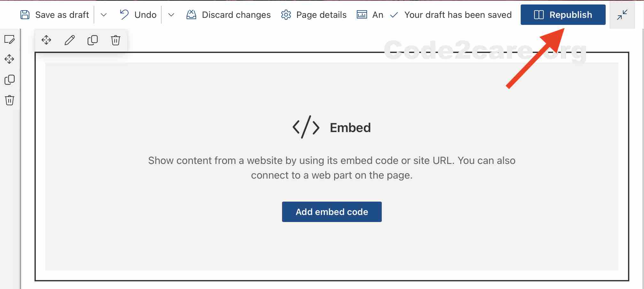The width and height of the screenshot is (644, 289).
Task: Select the move icon in left sidebar
Action: pyautogui.click(x=10, y=59)
